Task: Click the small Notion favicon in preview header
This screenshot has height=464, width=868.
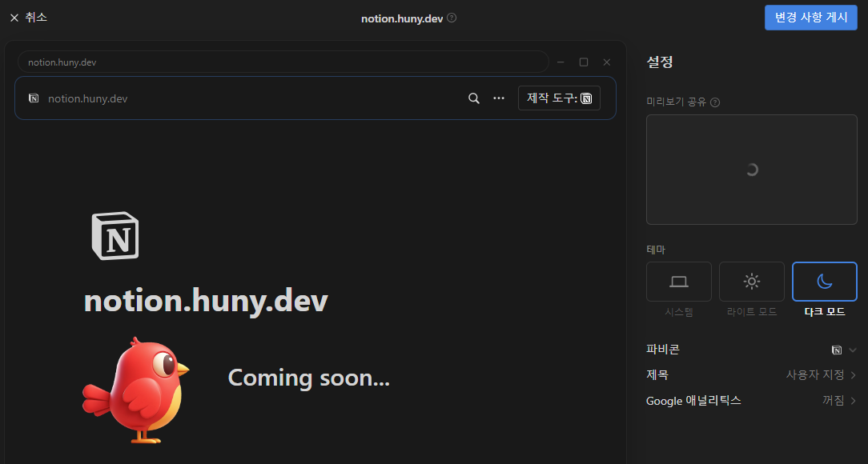Action: pyautogui.click(x=34, y=98)
